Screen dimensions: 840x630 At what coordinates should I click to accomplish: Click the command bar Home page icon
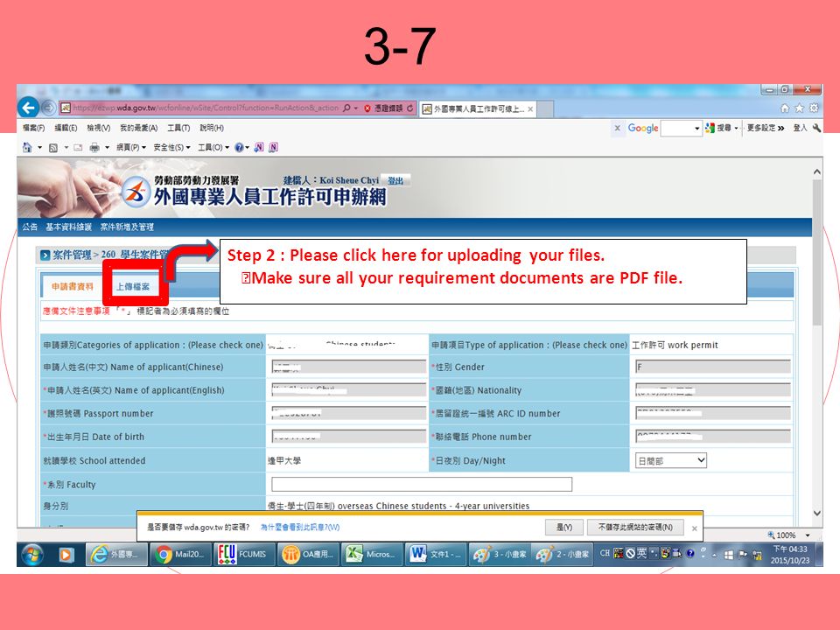click(27, 147)
